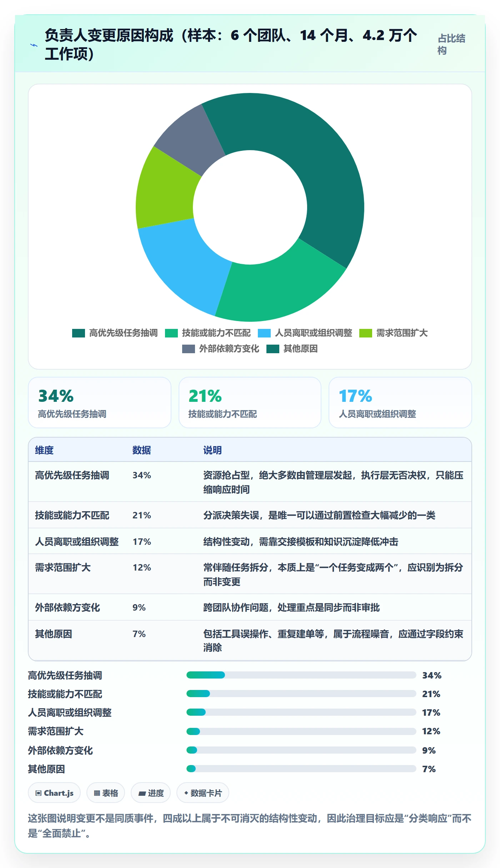Click the 21% progress bar
Viewport: 500px width, 868px height.
301,694
